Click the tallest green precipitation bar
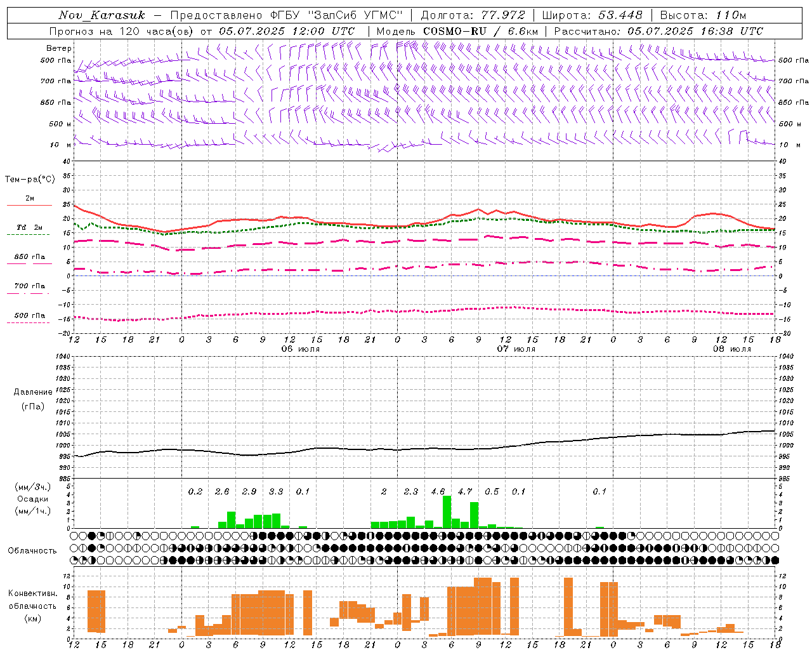Screen dimensions: 812x650 [447, 512]
